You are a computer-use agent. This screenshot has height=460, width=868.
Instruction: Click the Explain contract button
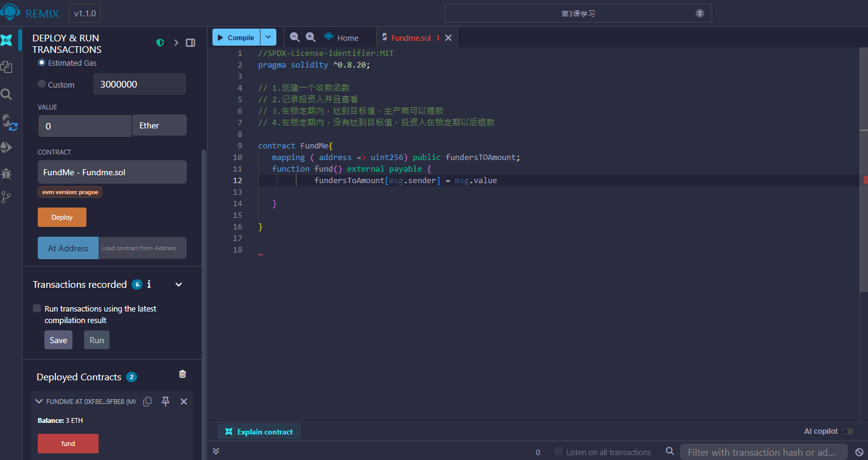point(259,432)
